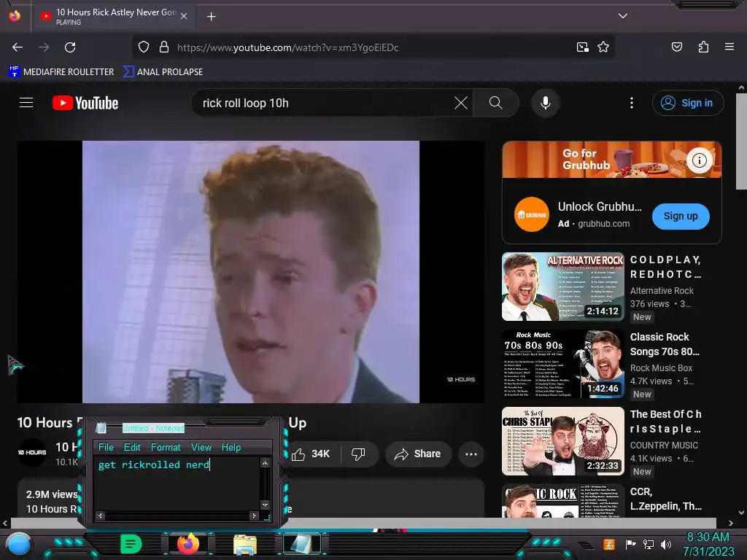Open the Alternative Rock video thumbnail
This screenshot has width=747, height=560.
coord(563,287)
